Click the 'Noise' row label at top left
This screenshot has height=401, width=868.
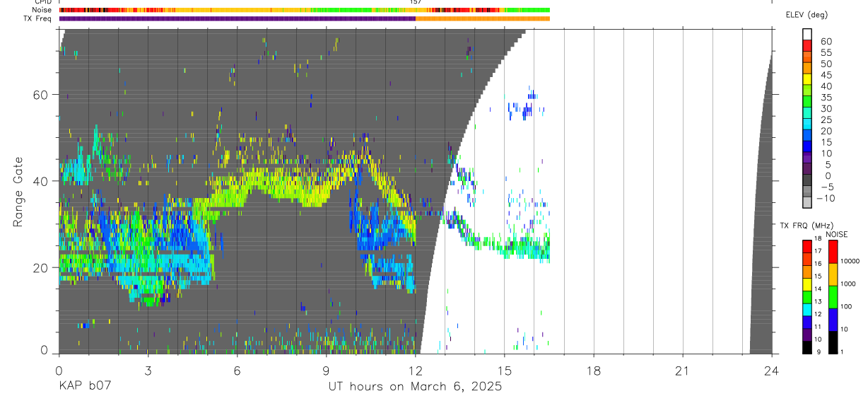(x=42, y=10)
